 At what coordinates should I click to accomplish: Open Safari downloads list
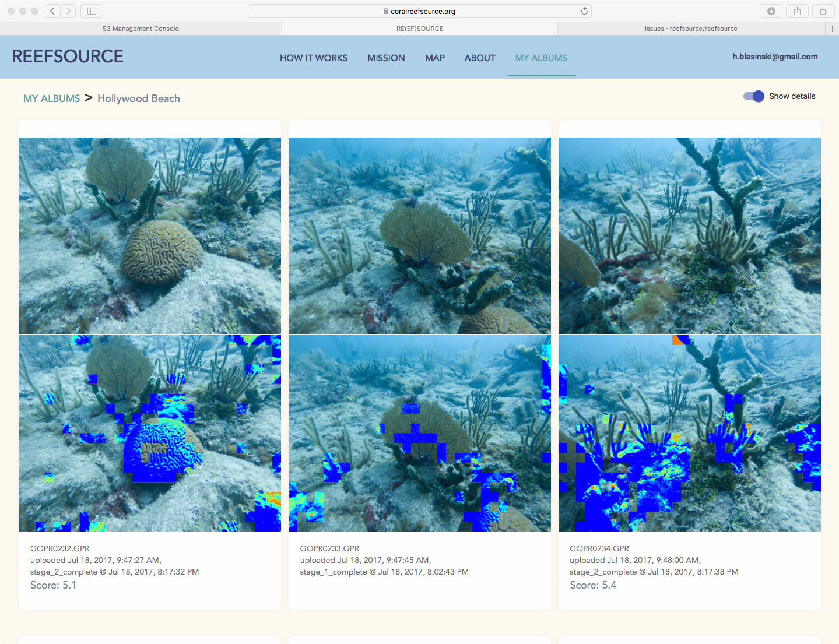771,10
